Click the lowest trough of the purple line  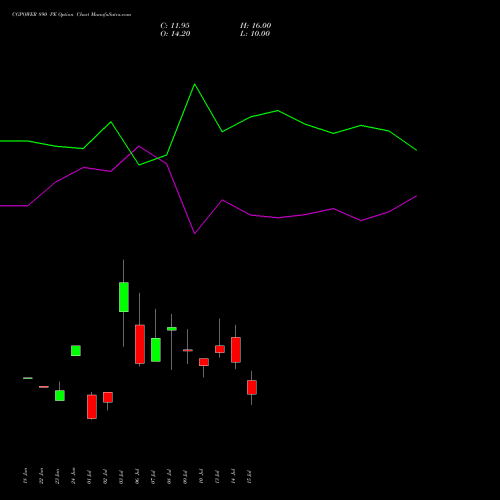click(x=195, y=233)
